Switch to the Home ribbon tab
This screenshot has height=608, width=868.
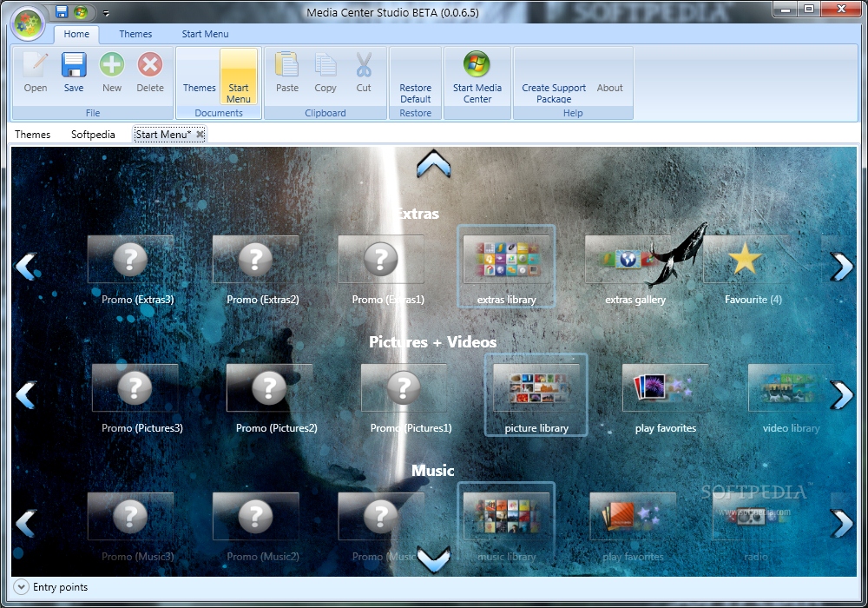tap(76, 34)
